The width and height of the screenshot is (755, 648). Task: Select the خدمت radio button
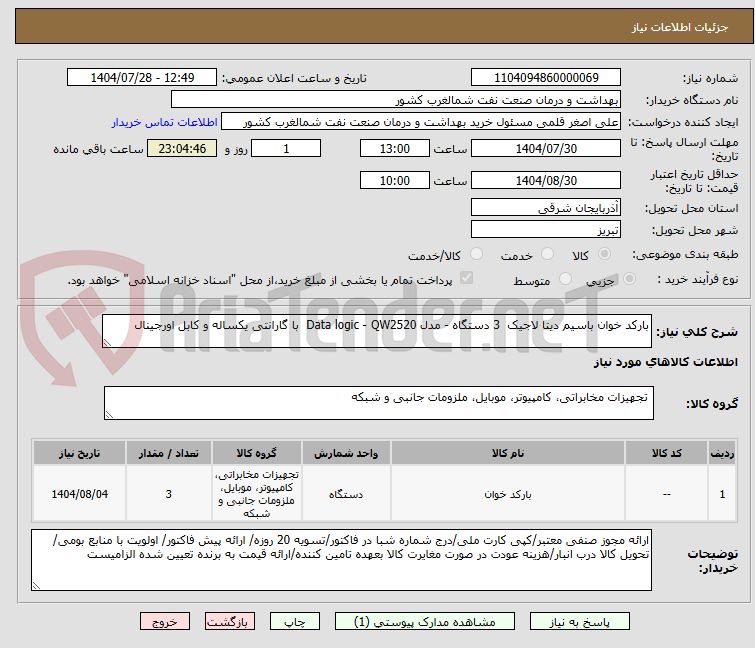[547, 254]
